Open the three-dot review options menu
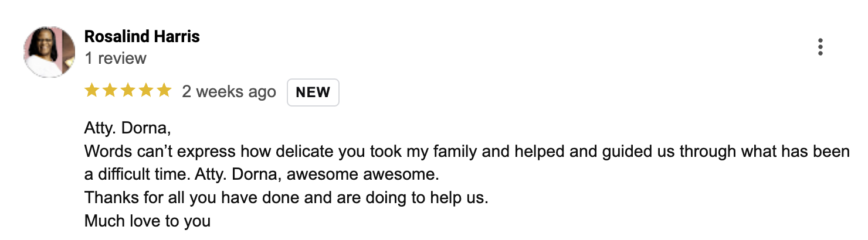This screenshot has width=868, height=240. coord(820,47)
